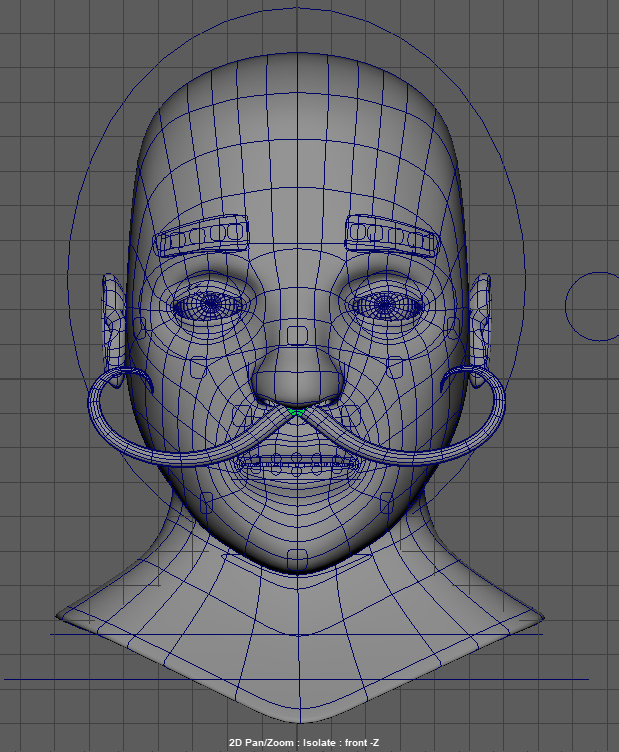619x752 pixels.
Task: Select the ear on the screen-right side
Action: tap(482, 318)
